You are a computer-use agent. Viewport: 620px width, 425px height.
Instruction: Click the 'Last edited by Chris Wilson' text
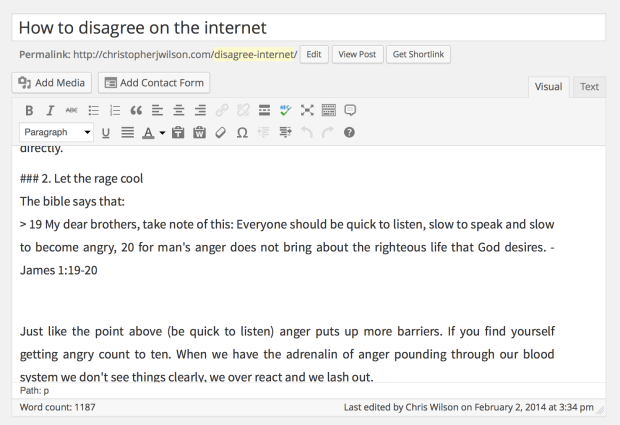(x=469, y=408)
